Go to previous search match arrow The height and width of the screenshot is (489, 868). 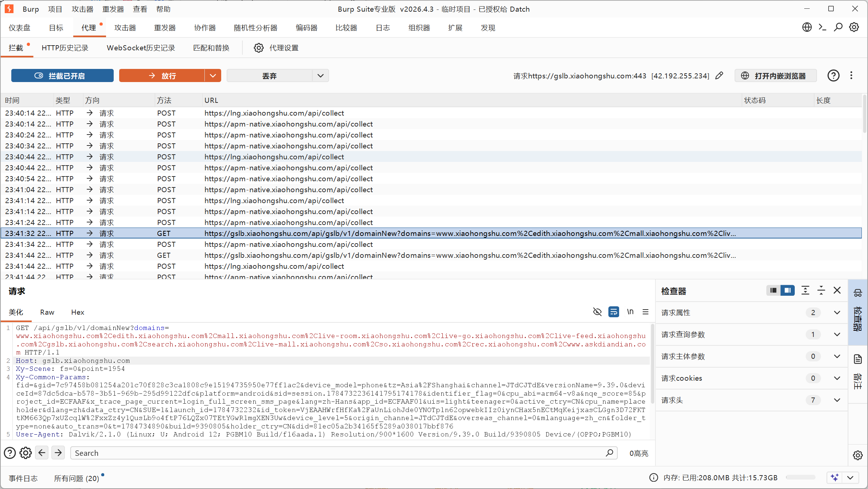[x=42, y=453]
